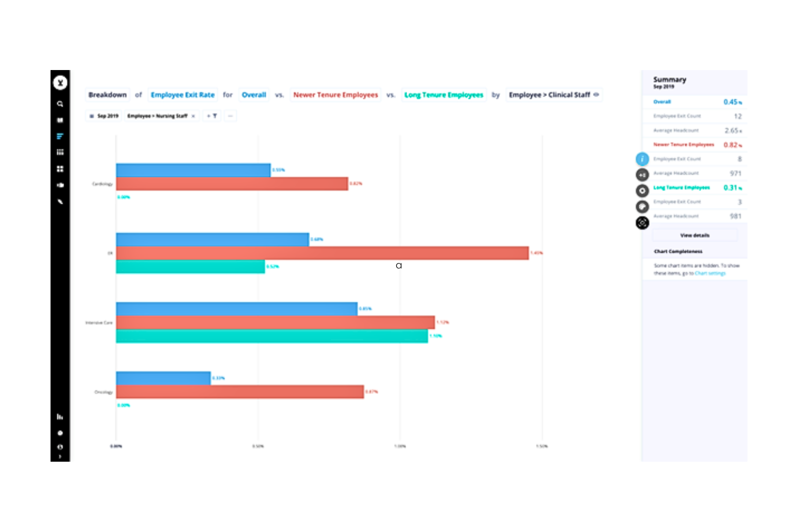Click the crosshair target icon below the gear
798x532 pixels.
coord(642,223)
